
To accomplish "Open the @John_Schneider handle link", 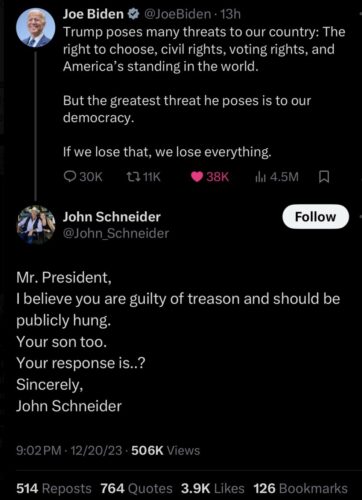I will (116, 233).
